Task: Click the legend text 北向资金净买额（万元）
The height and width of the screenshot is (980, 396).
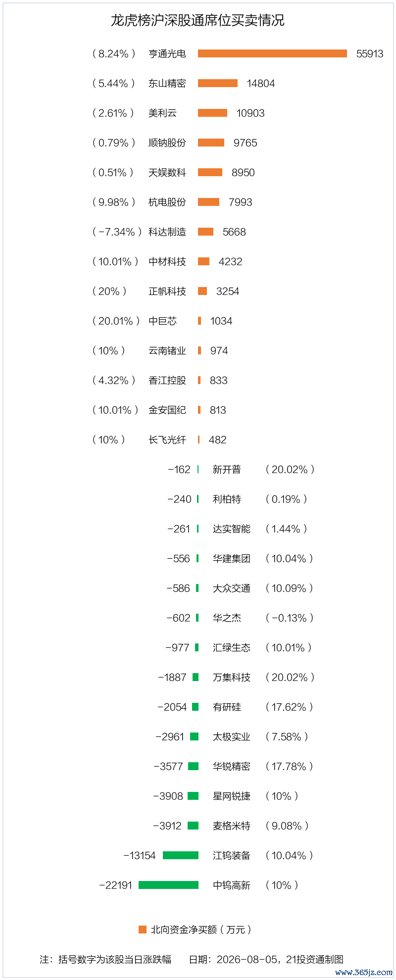Action: coord(201,930)
